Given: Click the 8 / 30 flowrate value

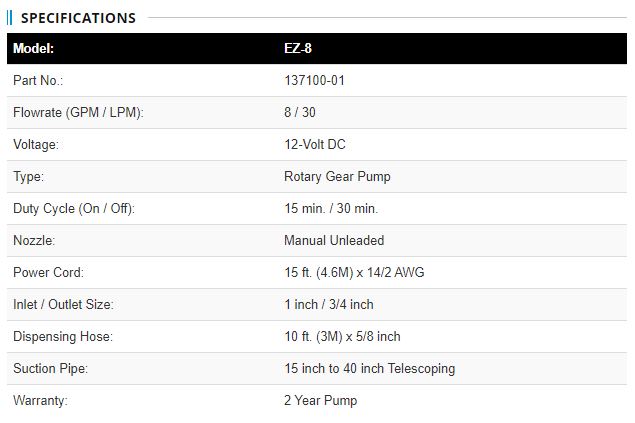Looking at the screenshot, I should (x=300, y=112).
